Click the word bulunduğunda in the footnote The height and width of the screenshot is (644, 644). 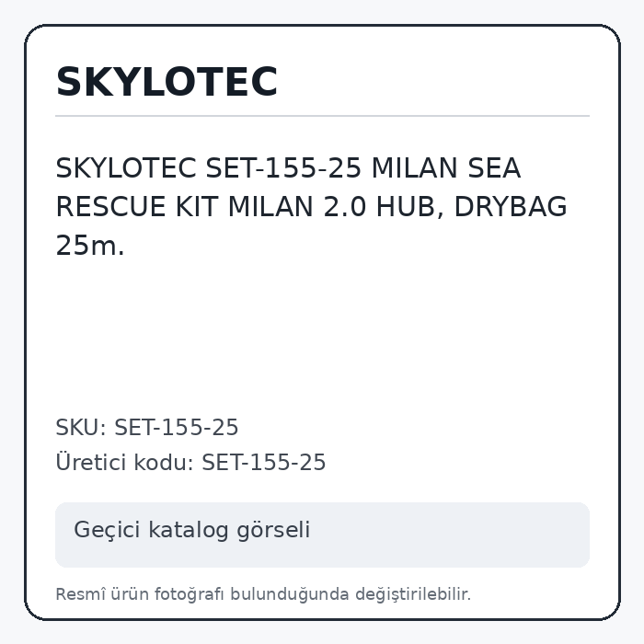pyautogui.click(x=290, y=594)
